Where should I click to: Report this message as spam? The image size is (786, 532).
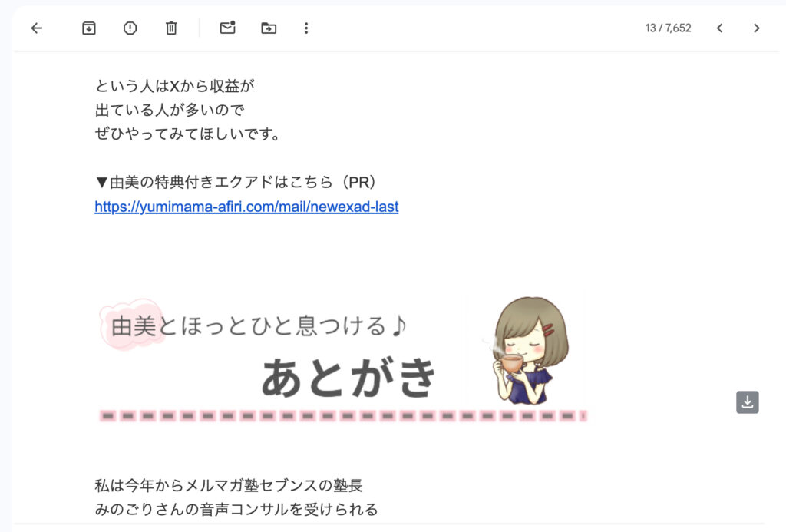130,28
